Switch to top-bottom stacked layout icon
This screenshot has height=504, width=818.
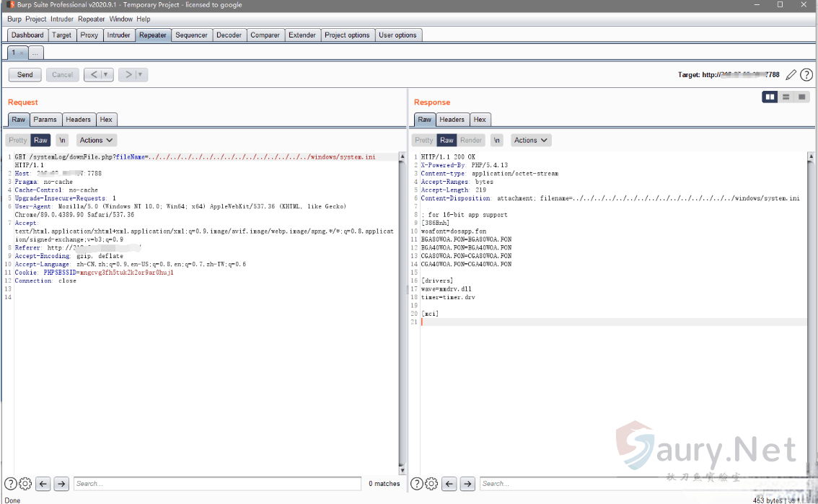pyautogui.click(x=786, y=97)
